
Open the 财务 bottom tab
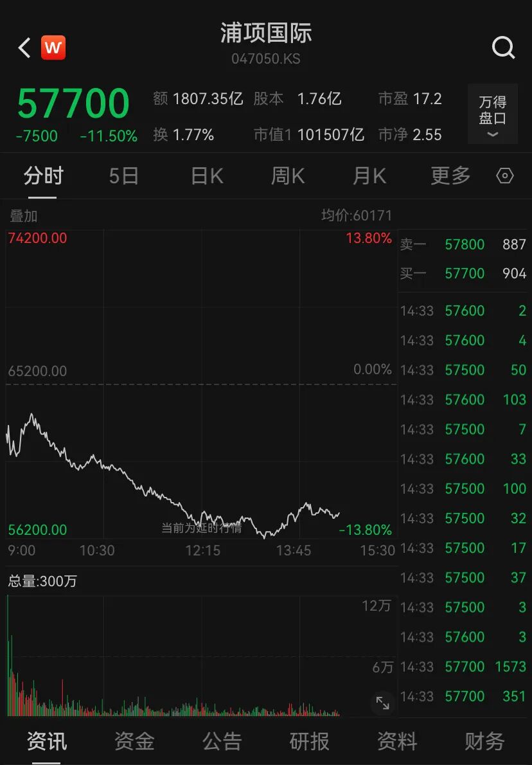click(484, 741)
